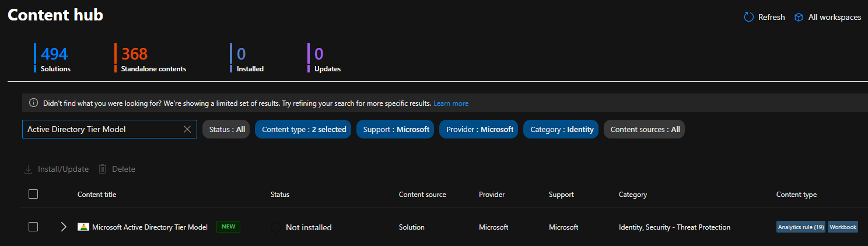868x246 pixels.
Task: Open the Content sources : All filter
Action: tap(644, 129)
